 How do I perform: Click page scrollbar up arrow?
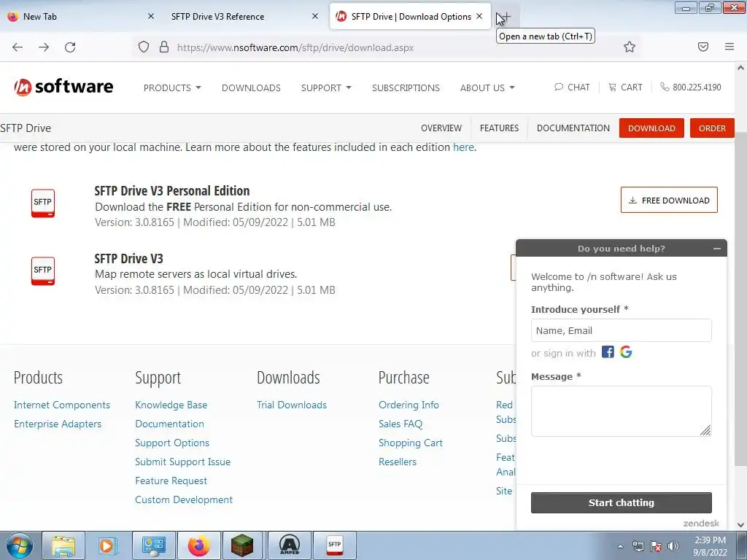coord(741,68)
